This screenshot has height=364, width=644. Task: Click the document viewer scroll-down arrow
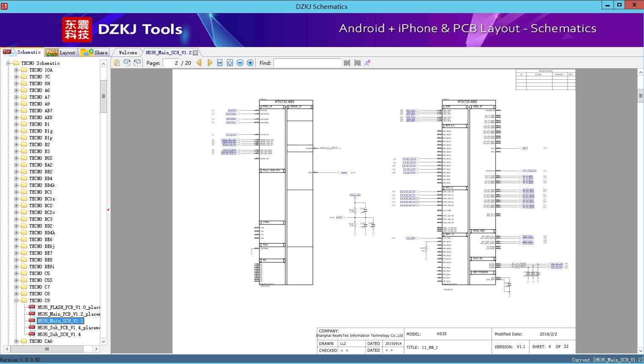click(x=641, y=350)
